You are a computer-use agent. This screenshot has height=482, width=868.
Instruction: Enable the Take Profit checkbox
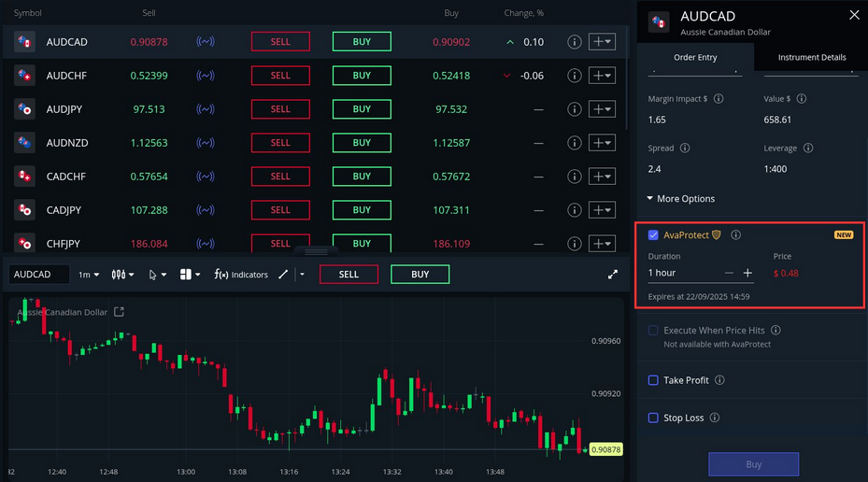tap(653, 380)
